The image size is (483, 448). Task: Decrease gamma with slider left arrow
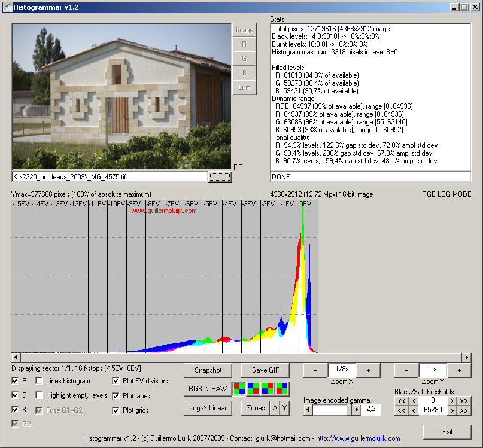(x=308, y=410)
